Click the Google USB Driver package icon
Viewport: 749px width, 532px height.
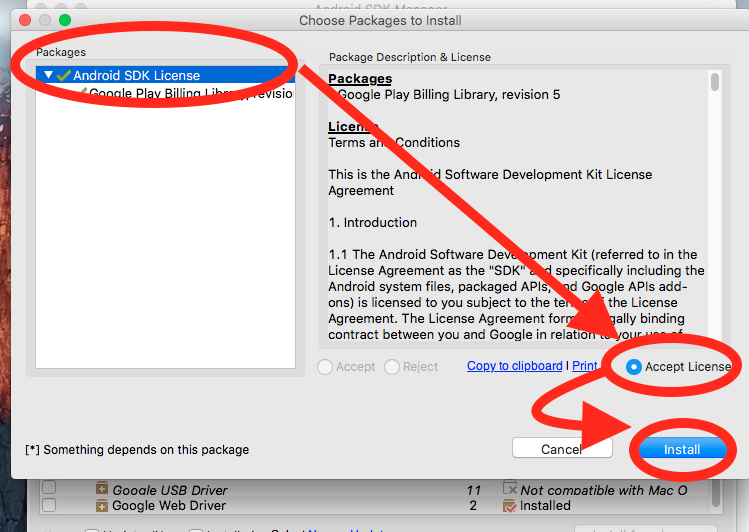[x=101, y=490]
